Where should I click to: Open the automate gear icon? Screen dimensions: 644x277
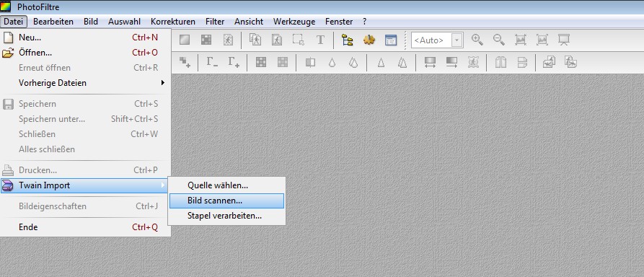tap(369, 40)
